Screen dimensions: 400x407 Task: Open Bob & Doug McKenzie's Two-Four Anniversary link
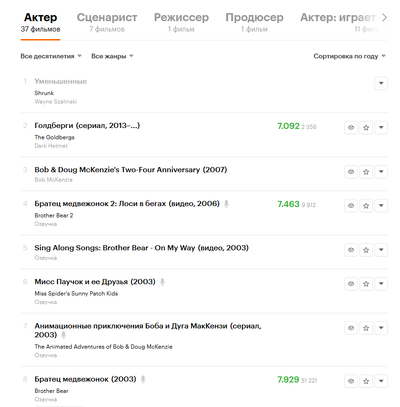tap(131, 170)
